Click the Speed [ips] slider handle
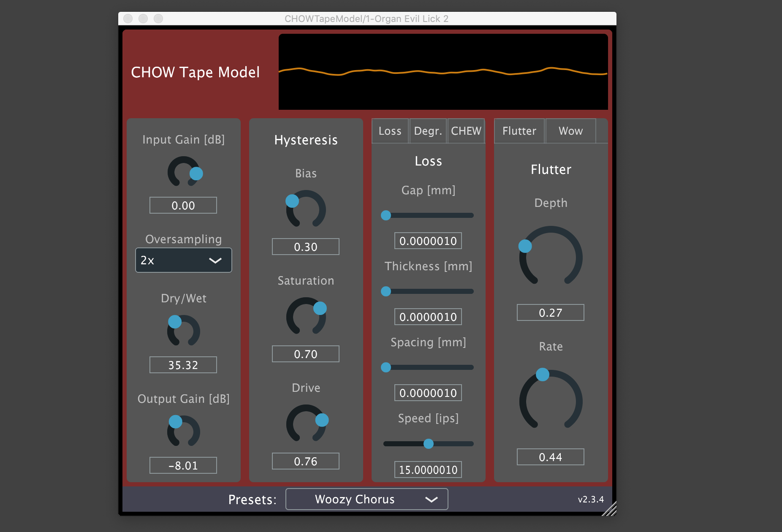This screenshot has width=782, height=532. (429, 443)
